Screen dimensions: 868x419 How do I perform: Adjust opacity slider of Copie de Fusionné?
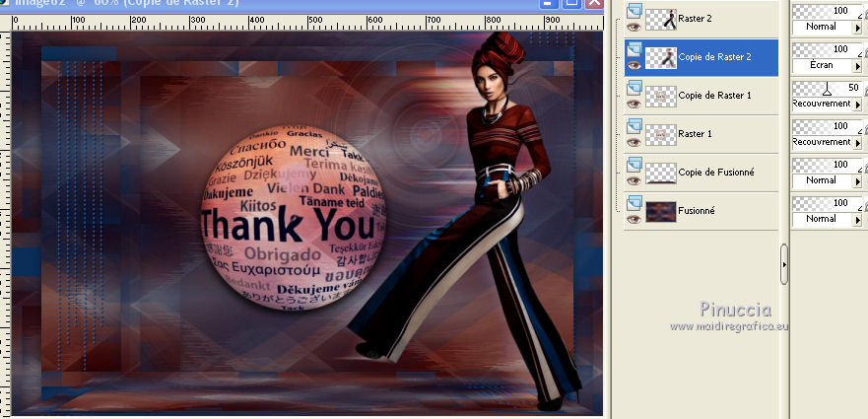tap(828, 166)
